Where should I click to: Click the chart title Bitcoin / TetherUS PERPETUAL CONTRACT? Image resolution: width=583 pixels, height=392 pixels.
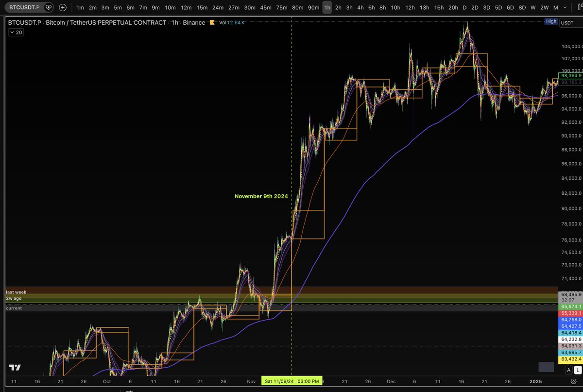click(105, 23)
